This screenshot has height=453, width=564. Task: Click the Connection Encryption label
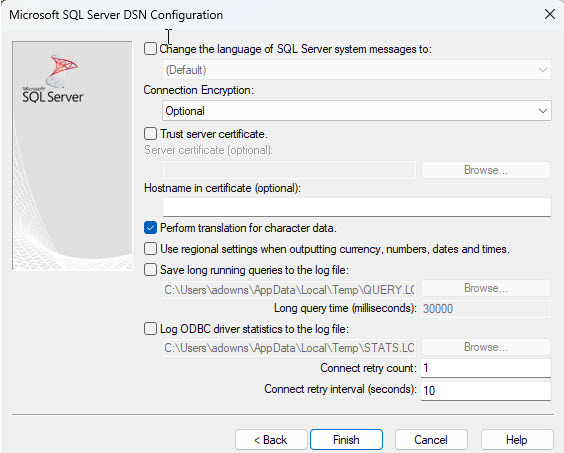pos(199,90)
